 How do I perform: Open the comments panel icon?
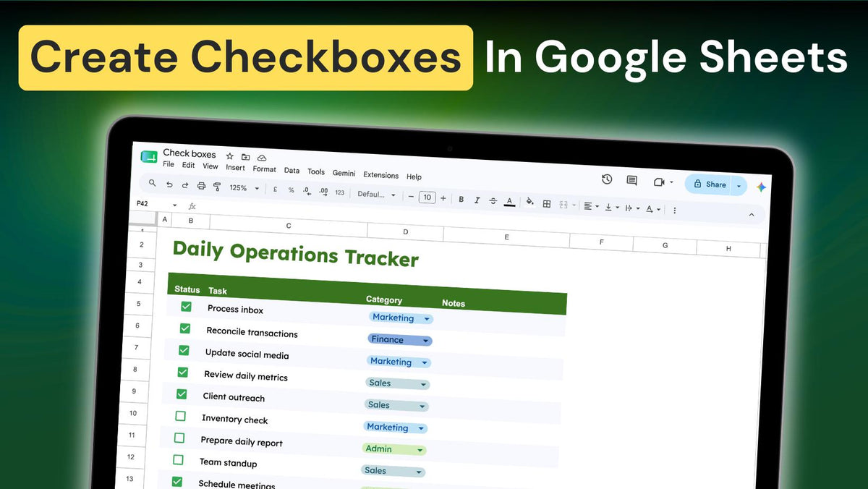coord(631,181)
